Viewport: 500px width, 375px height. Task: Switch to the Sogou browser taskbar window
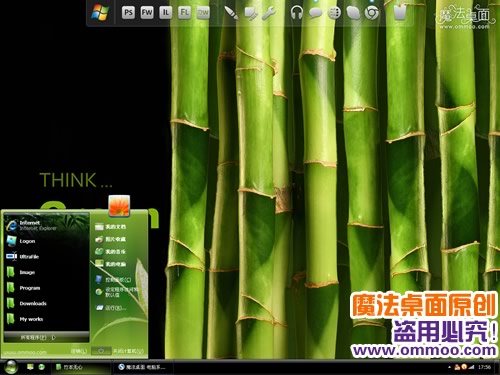click(144, 367)
